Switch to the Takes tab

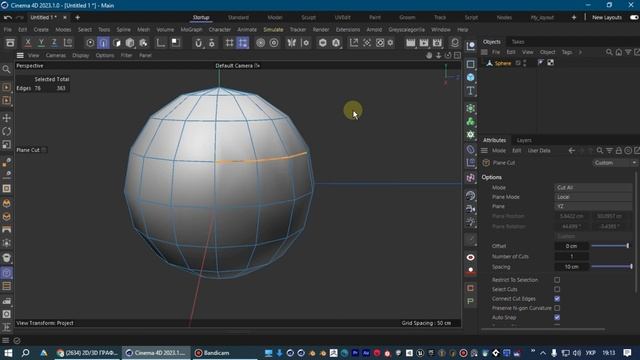(518, 42)
